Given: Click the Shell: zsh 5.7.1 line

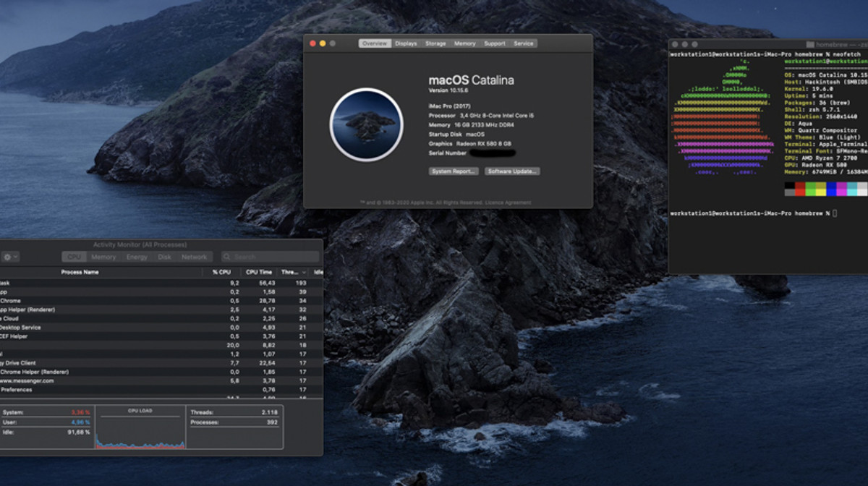Looking at the screenshot, I should 812,110.
